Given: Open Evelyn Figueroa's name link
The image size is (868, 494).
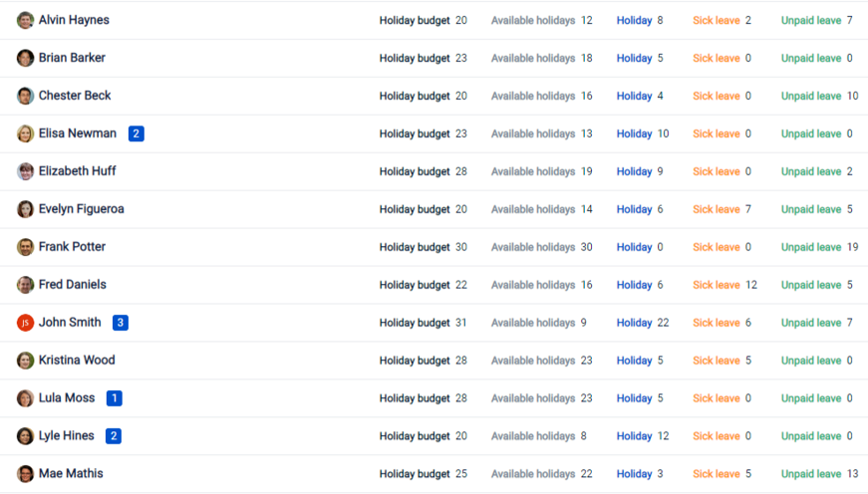Looking at the screenshot, I should pos(81,209).
